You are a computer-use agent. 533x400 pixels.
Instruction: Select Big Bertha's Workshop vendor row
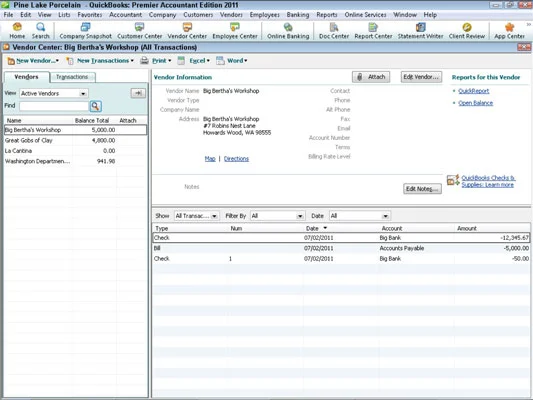(x=75, y=130)
